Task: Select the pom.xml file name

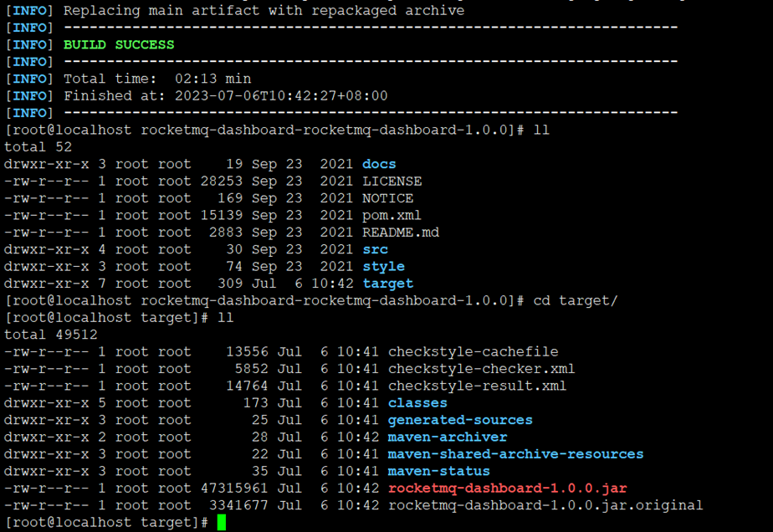Action: pos(392,216)
